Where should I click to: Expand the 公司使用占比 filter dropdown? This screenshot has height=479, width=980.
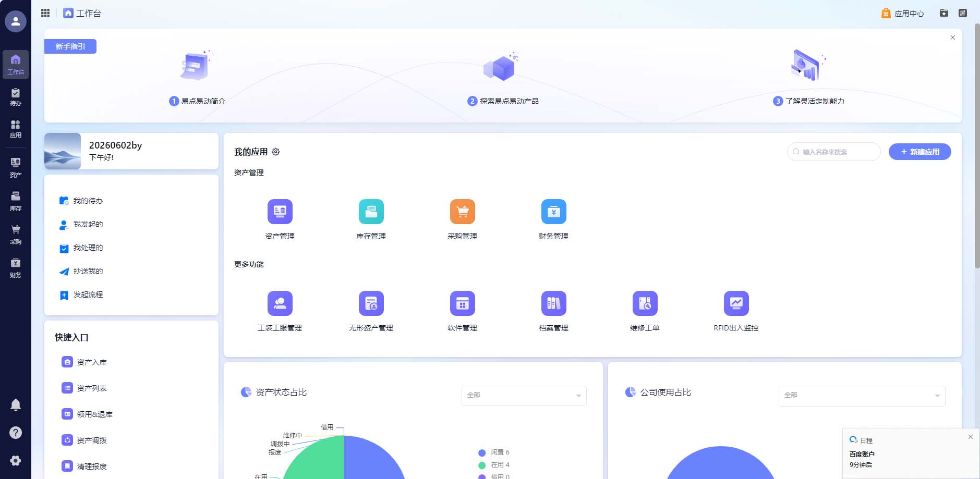click(862, 396)
